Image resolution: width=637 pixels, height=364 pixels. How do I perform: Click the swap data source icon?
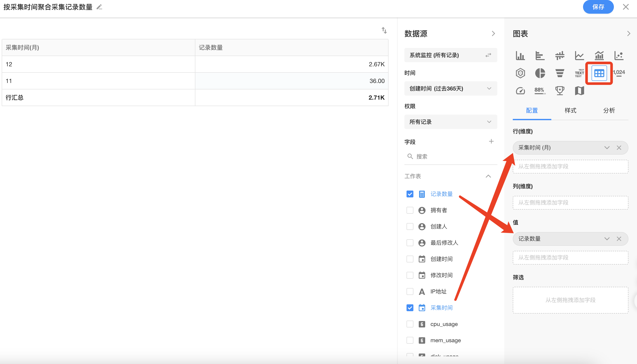[x=488, y=55]
